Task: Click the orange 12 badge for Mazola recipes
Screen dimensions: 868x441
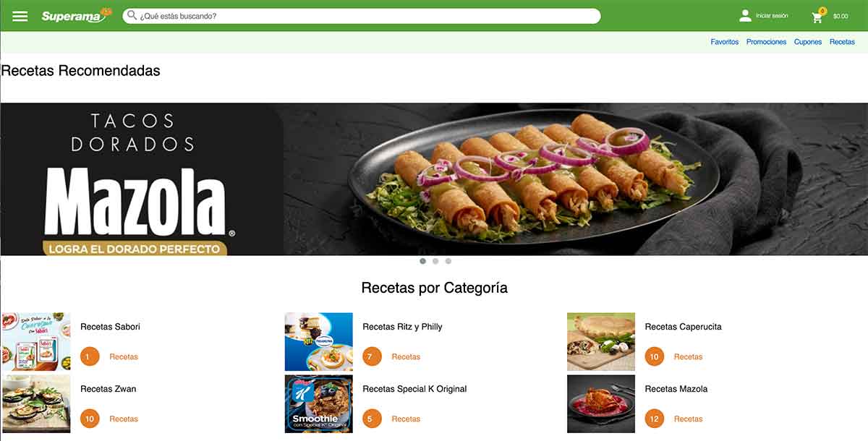Action: click(x=654, y=419)
